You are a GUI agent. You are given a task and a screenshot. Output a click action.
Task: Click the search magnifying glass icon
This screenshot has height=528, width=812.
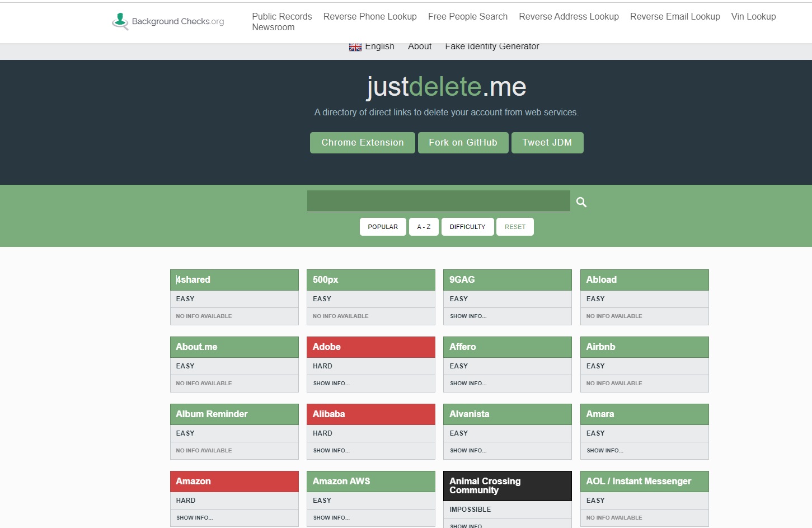tap(581, 202)
